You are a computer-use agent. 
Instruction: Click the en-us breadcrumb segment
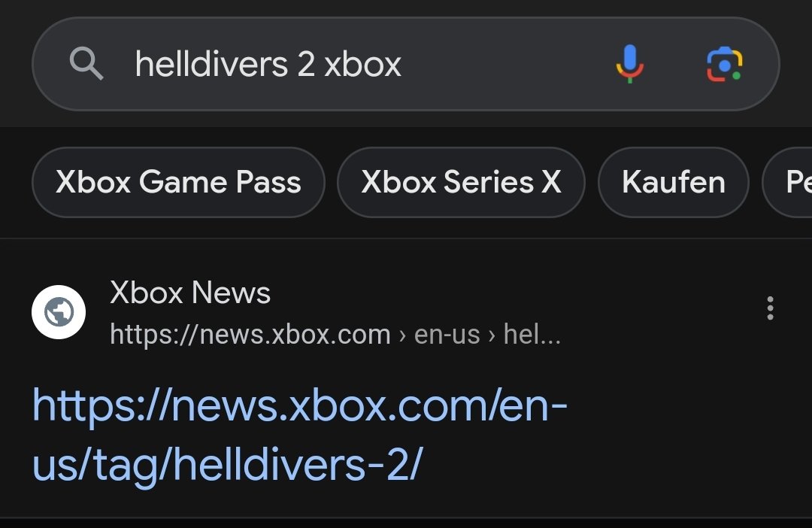coord(447,334)
